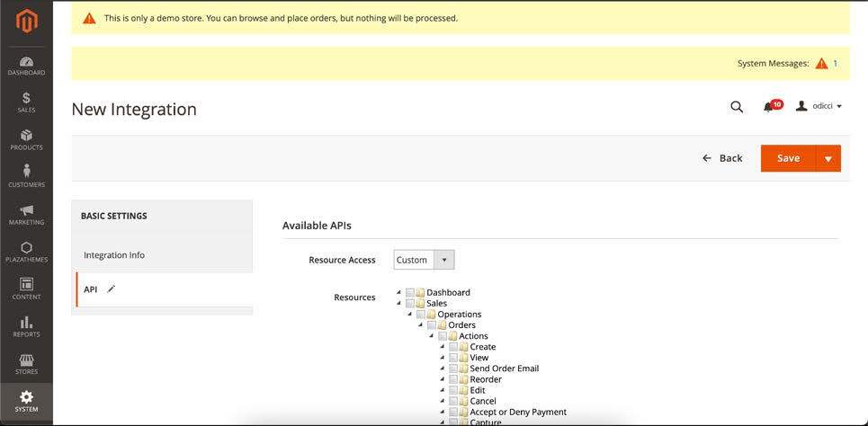
Task: Click the Magento logo icon
Action: tap(26, 21)
